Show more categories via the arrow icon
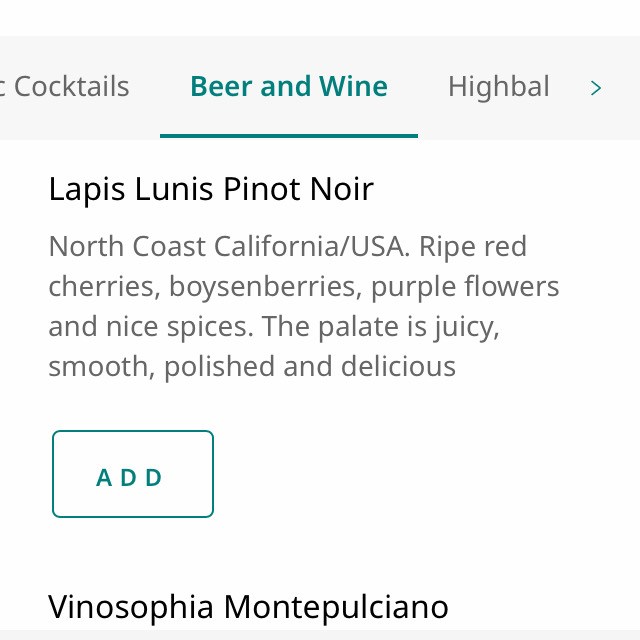 (x=596, y=88)
